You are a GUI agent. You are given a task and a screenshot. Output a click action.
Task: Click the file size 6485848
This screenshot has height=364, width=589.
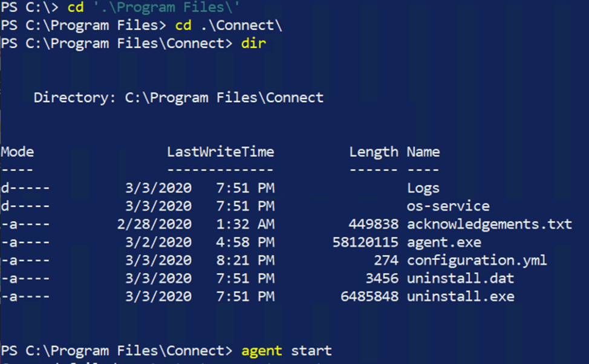coord(369,297)
